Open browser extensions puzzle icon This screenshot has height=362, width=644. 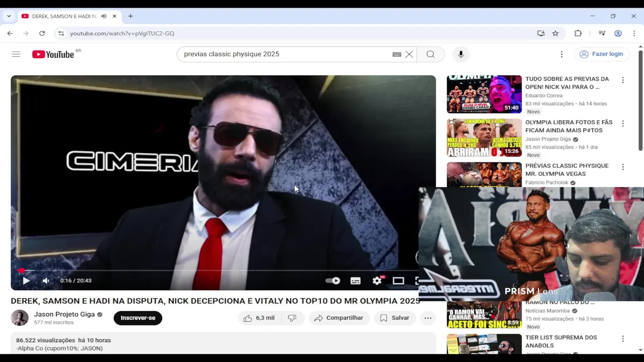click(578, 33)
